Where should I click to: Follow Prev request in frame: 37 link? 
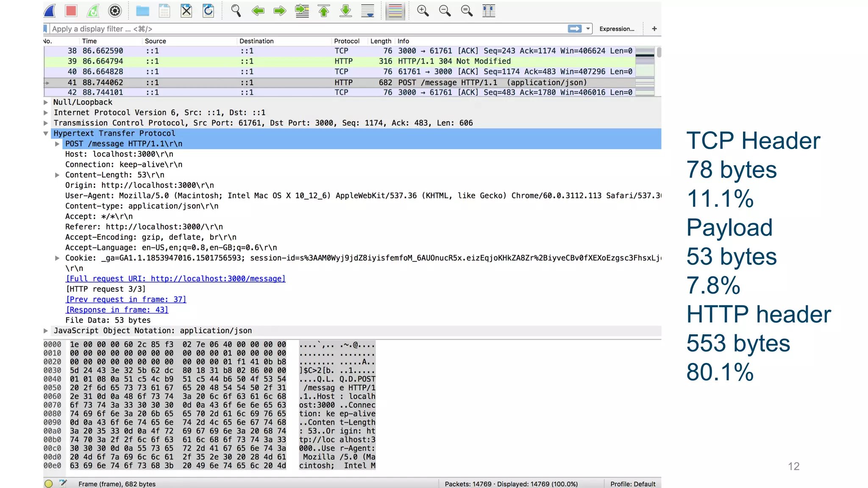(x=126, y=299)
